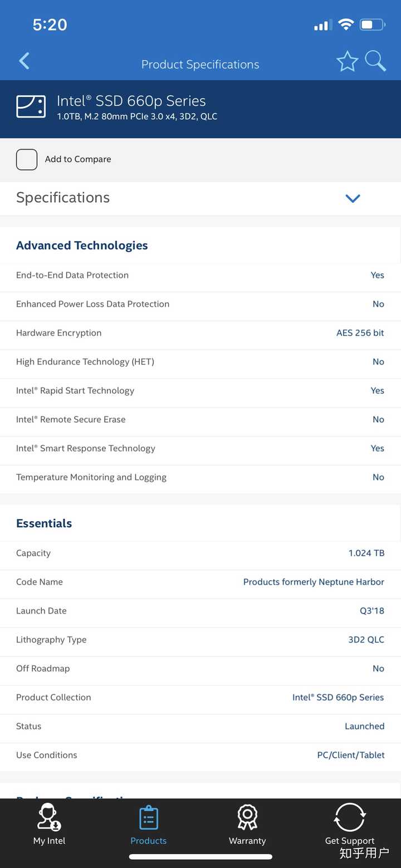Tap the Q3'18 launch date value

tap(371, 611)
